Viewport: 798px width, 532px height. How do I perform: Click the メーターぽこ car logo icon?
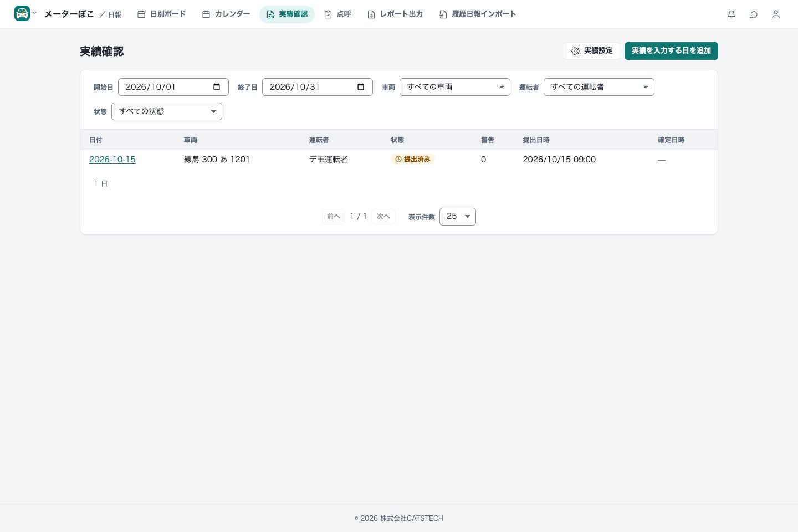(x=22, y=13)
